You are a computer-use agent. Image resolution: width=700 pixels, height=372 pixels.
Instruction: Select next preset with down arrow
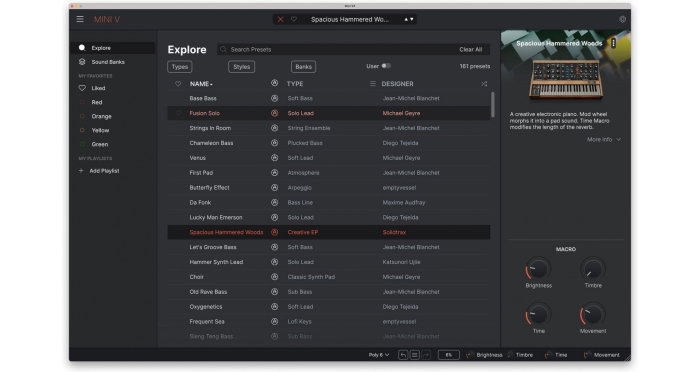[412, 19]
